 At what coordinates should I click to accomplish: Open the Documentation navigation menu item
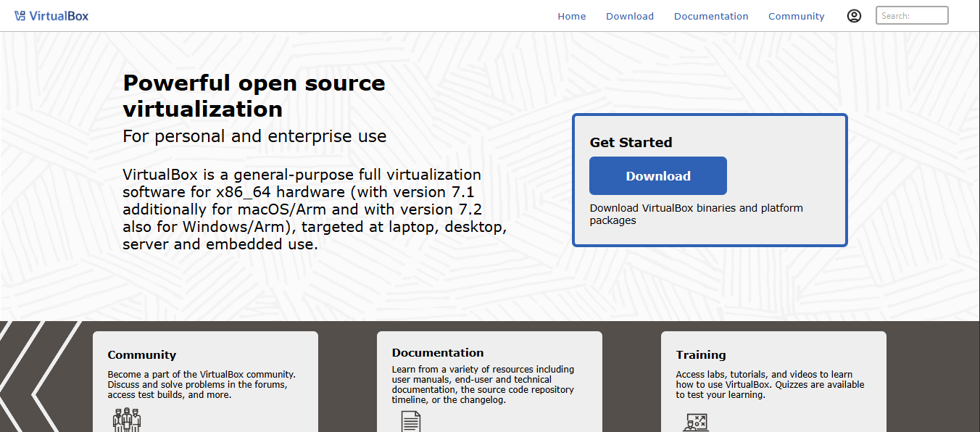pyautogui.click(x=711, y=16)
